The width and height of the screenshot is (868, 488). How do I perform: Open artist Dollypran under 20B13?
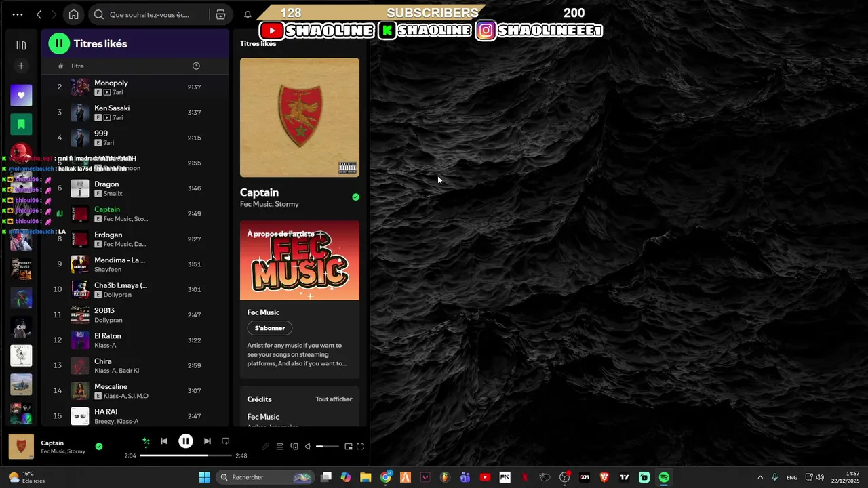(108, 320)
